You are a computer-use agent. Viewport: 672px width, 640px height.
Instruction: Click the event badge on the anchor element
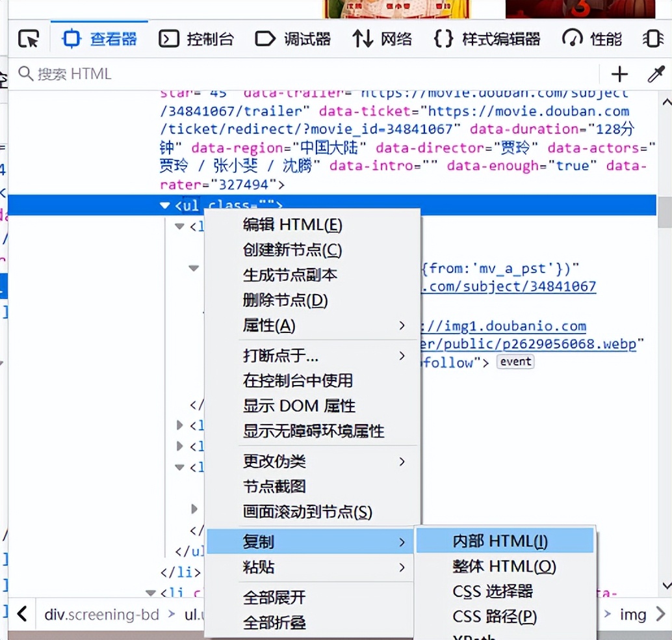pos(515,362)
